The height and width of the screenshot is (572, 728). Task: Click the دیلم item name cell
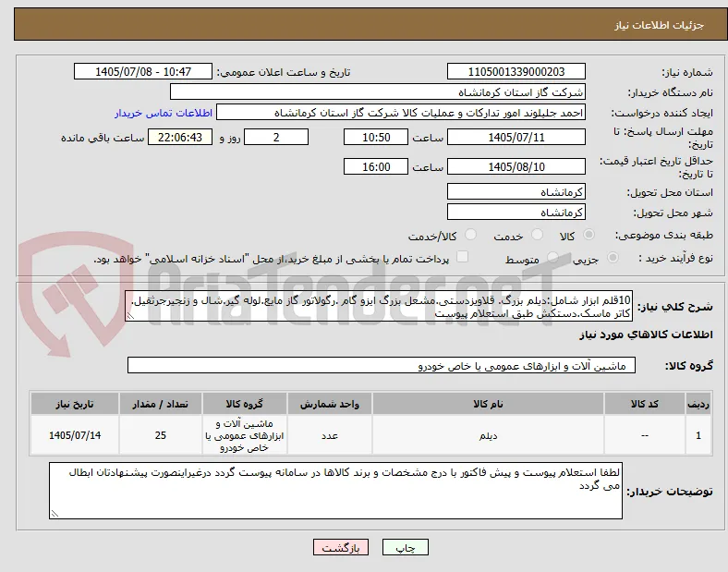(x=488, y=435)
